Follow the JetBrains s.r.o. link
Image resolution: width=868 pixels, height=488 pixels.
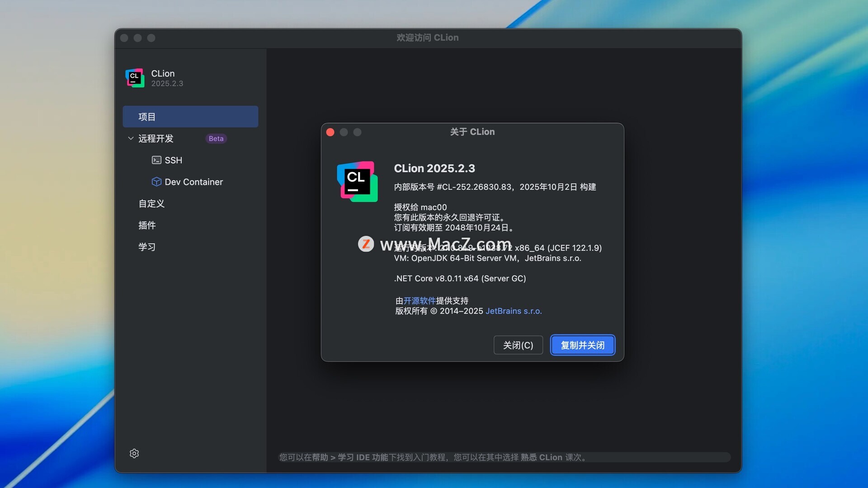coord(513,311)
